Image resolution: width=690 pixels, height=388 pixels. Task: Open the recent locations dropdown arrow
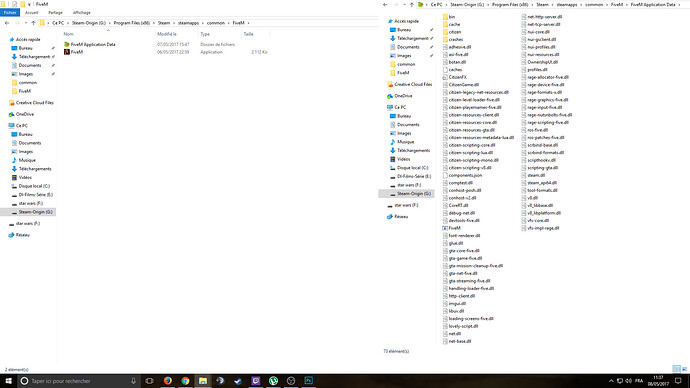[26, 23]
